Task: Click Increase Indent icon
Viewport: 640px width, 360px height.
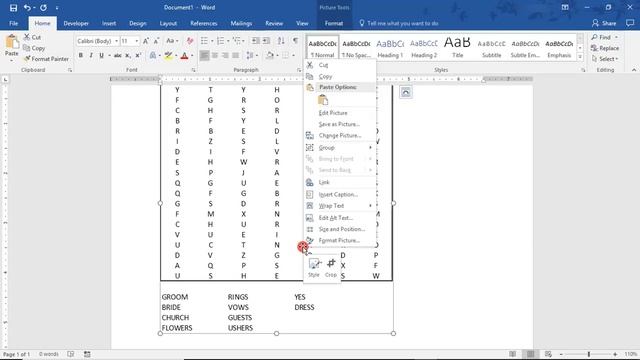Action: pos(266,41)
